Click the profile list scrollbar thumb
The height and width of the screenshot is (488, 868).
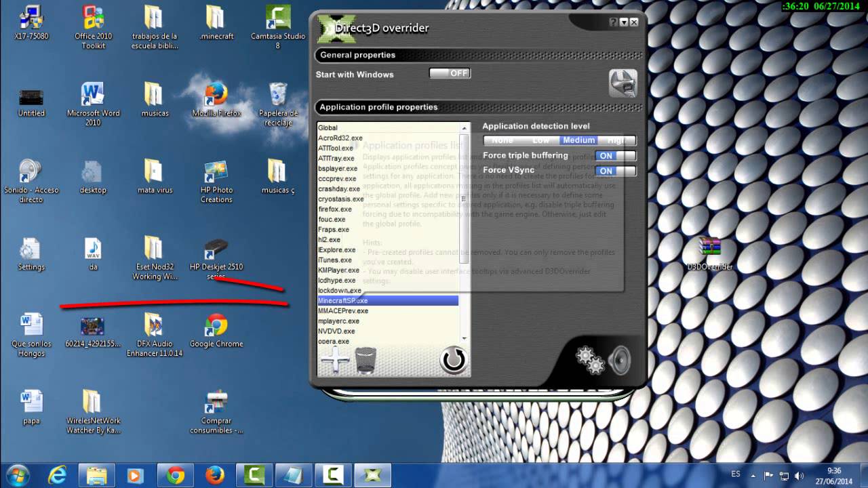pos(465,198)
